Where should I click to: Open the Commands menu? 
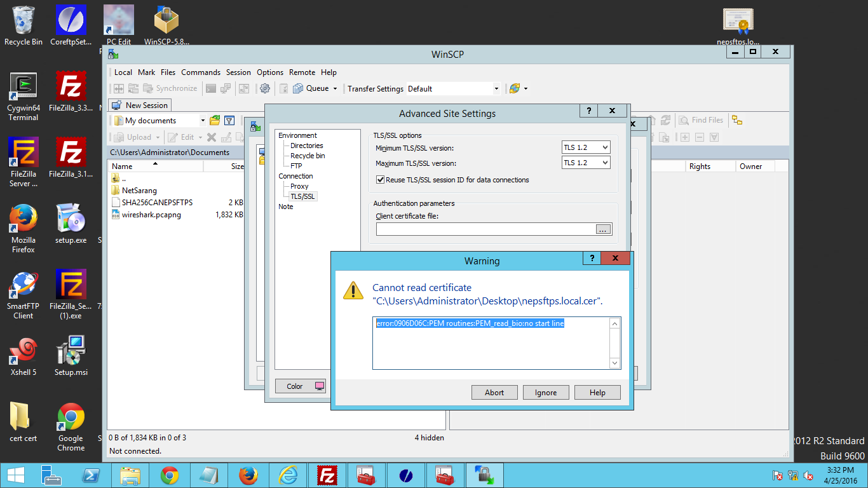click(201, 72)
